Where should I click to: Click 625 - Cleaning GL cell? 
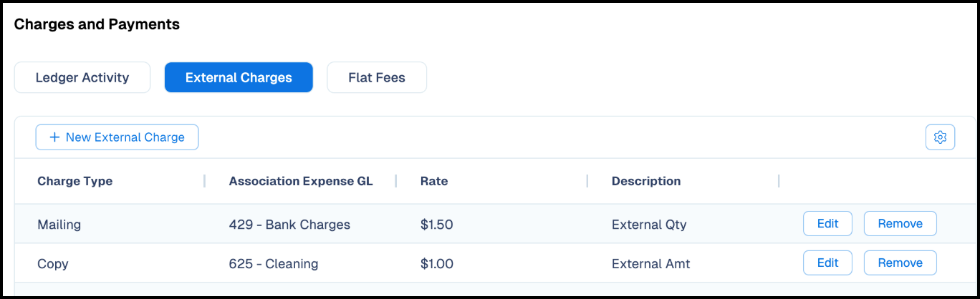274,263
